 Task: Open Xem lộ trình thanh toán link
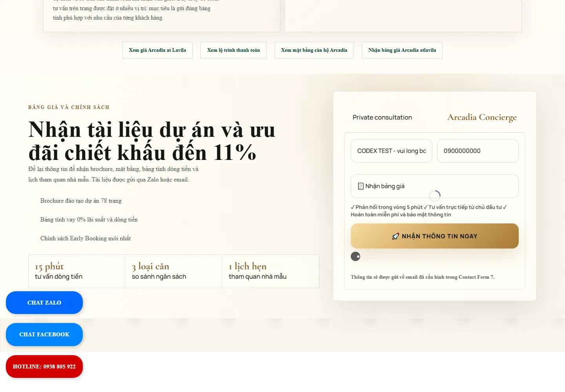point(233,50)
